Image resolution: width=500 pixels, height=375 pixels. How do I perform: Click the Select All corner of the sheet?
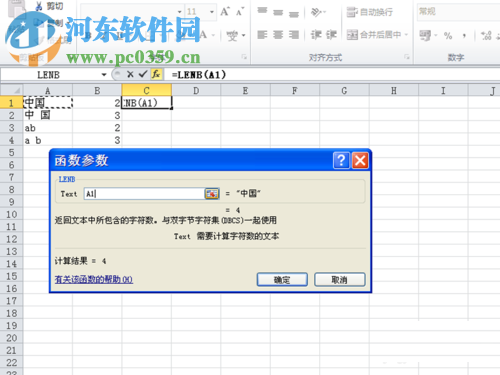[12, 90]
